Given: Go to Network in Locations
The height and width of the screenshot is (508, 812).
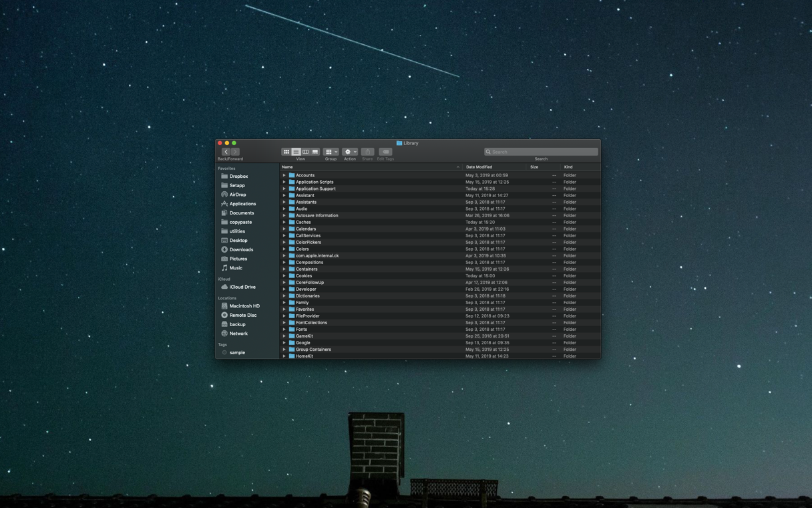Looking at the screenshot, I should click(x=238, y=334).
